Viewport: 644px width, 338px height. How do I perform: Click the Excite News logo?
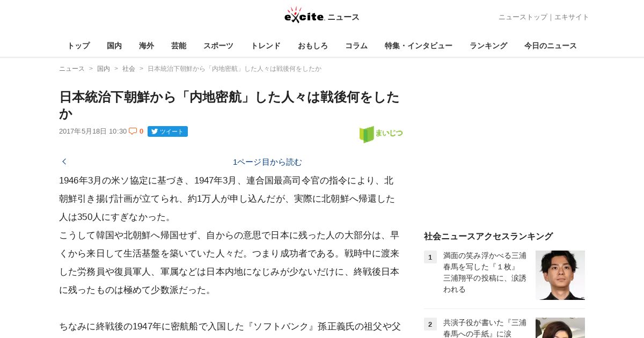tap(322, 15)
